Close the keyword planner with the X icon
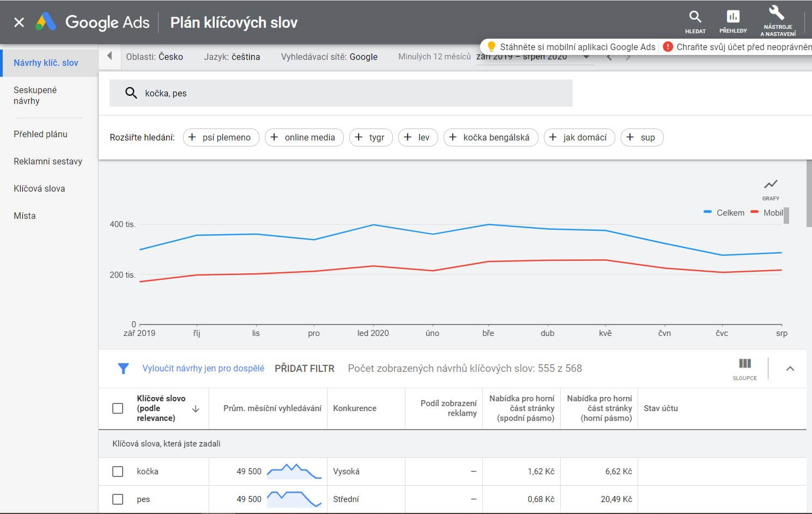The height and width of the screenshot is (514, 812). pyautogui.click(x=19, y=22)
